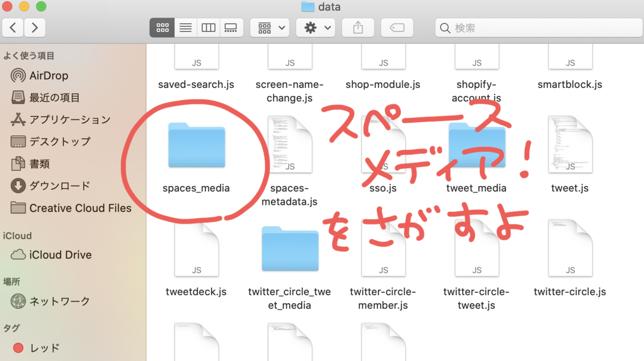Select the tweetdeck.js file icon
Screen dimensions: 644x361
196,248
